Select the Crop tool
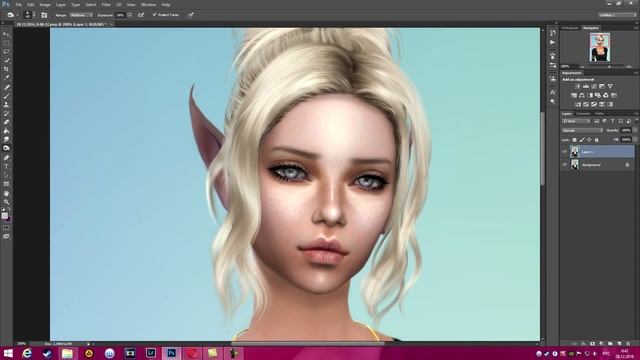Viewport: 640px width, 360px height. 6,69
